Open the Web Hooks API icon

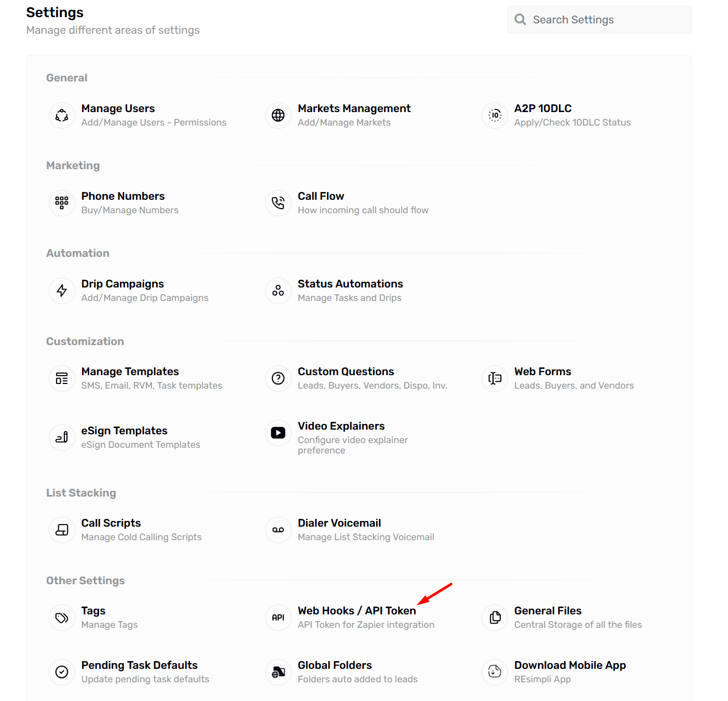[278, 617]
